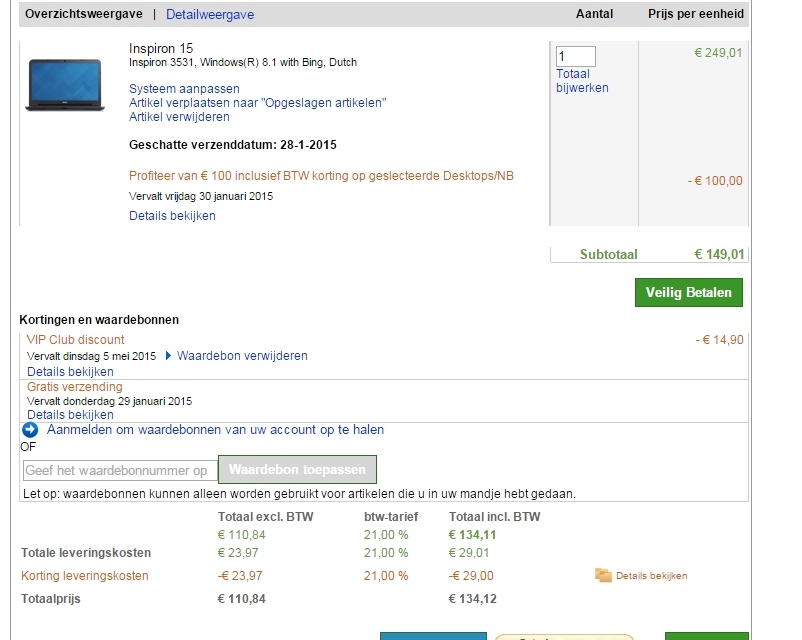Click the Totaal excl. BTW column header

click(265, 517)
